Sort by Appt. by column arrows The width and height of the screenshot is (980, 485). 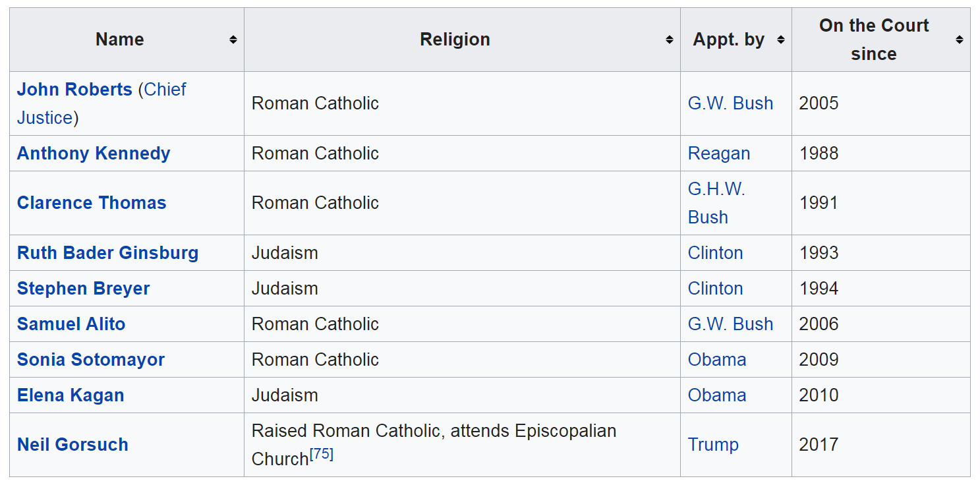pyautogui.click(x=781, y=40)
